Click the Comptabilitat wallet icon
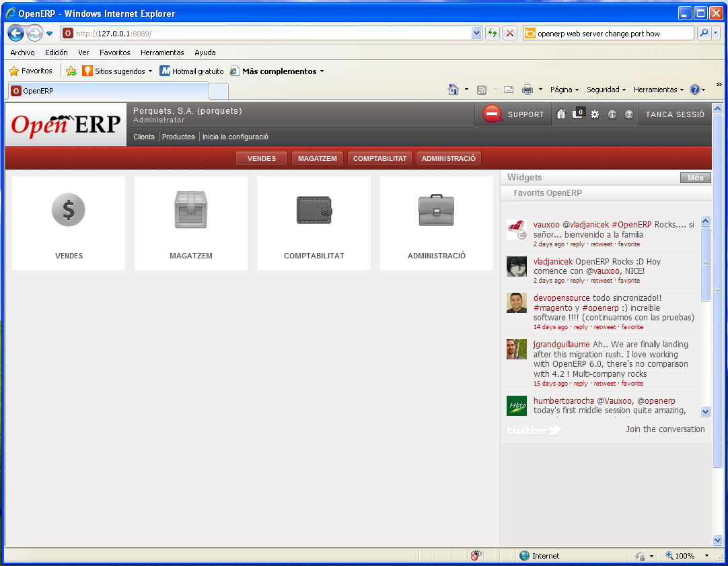Image resolution: width=728 pixels, height=566 pixels. [314, 210]
